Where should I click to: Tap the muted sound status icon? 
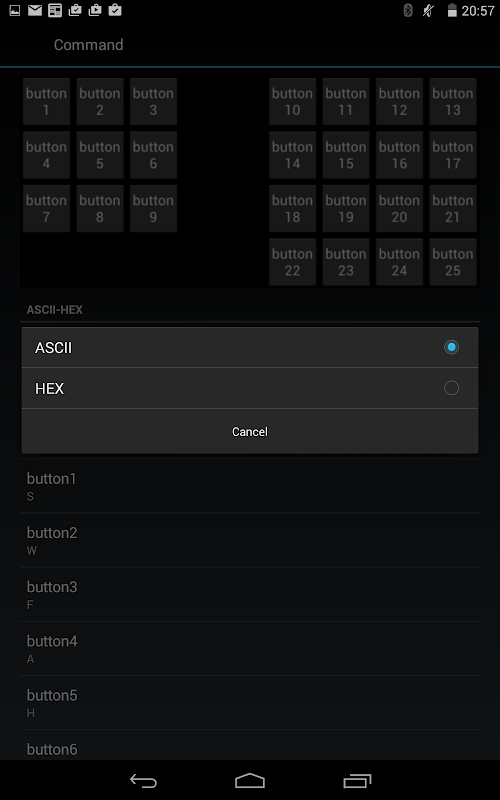point(429,10)
